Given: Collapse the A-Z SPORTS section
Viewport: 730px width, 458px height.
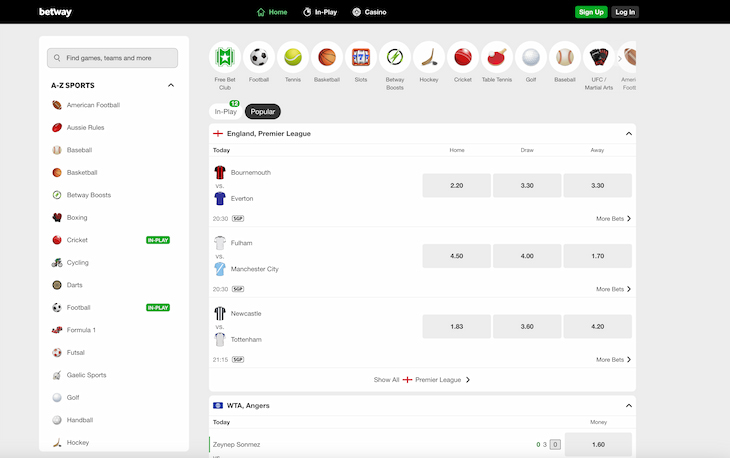Looking at the screenshot, I should (171, 85).
